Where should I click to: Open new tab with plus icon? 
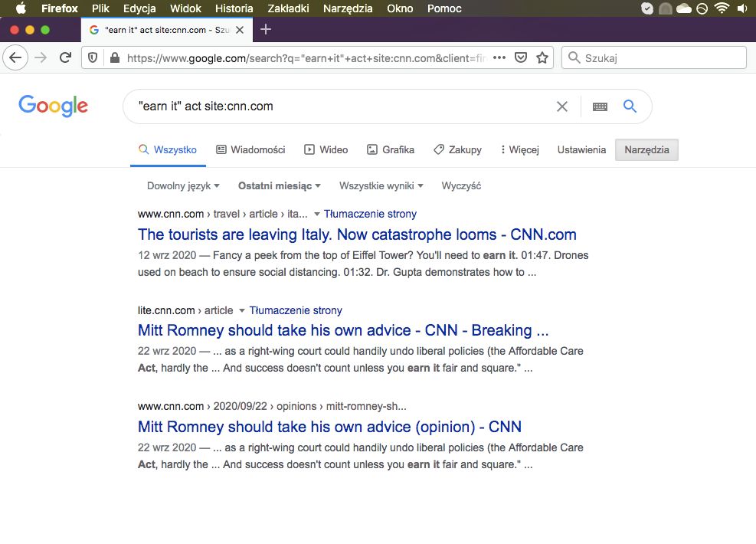pos(266,29)
